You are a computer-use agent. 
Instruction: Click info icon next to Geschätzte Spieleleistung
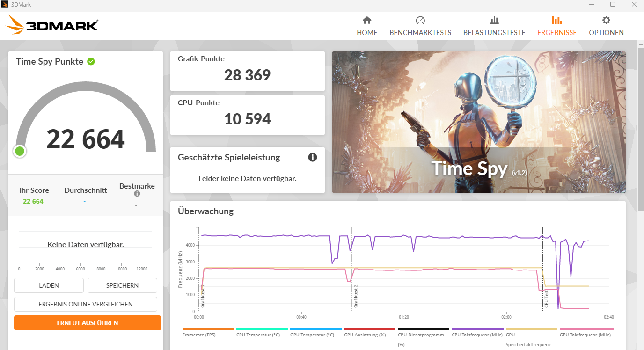click(x=313, y=157)
